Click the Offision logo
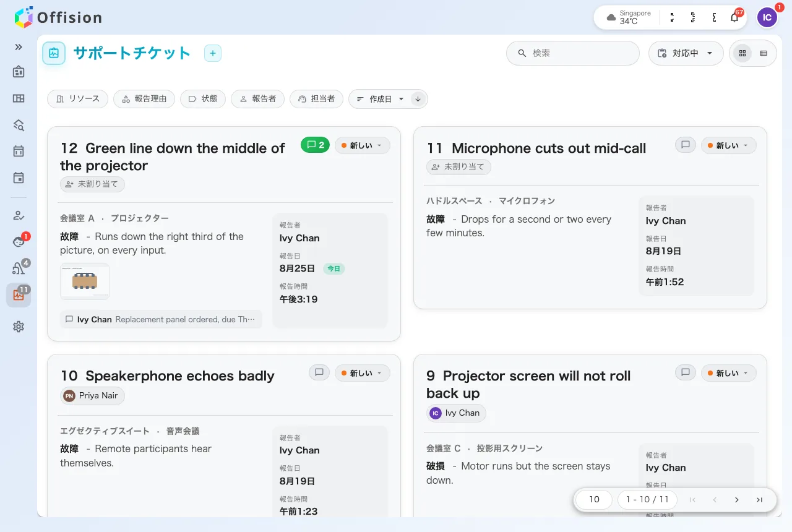This screenshot has height=532, width=792. click(x=58, y=17)
